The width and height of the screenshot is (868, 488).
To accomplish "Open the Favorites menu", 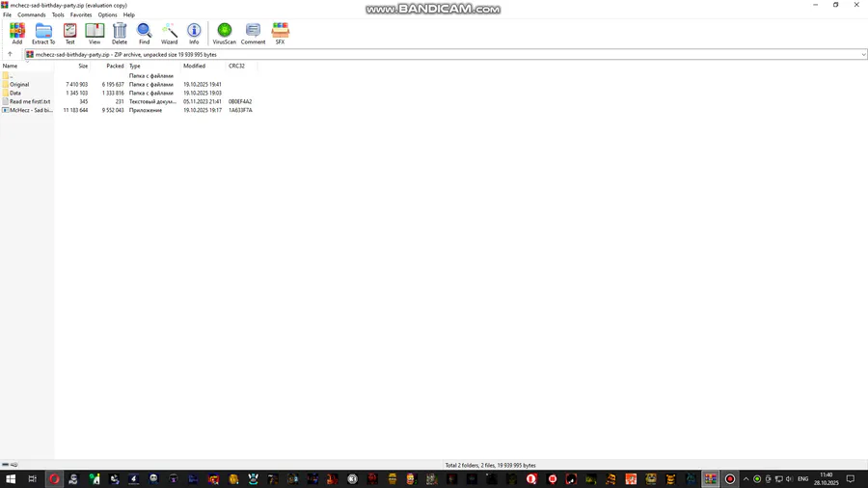I will coord(81,14).
